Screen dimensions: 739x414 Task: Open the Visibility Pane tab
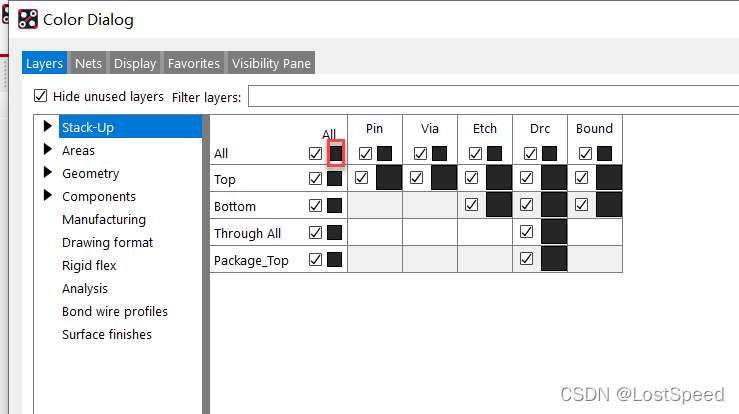point(271,63)
